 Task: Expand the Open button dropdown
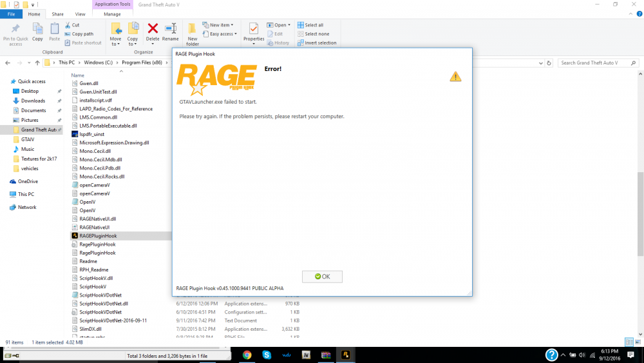pos(289,25)
